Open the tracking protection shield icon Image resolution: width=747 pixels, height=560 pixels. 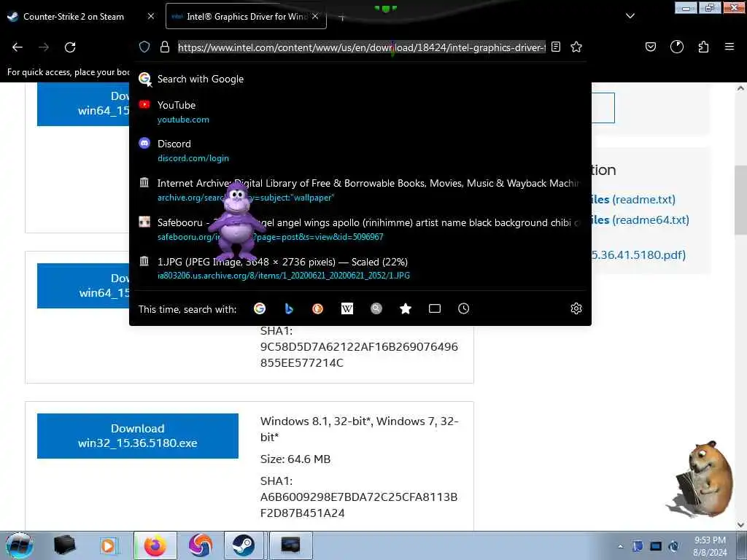pyautogui.click(x=144, y=47)
